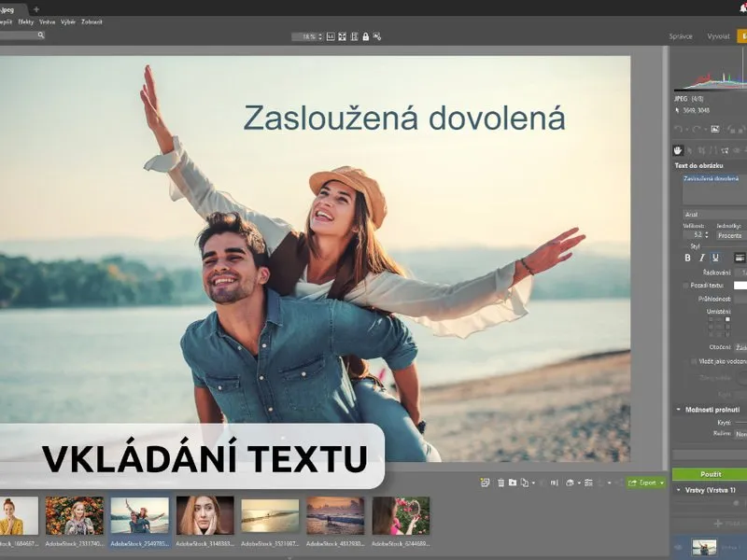
Task: Click the redo arrow icon
Action: pos(697,129)
